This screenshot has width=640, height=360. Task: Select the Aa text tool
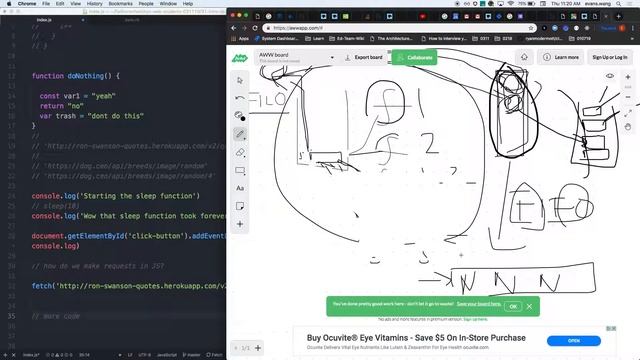click(240, 188)
